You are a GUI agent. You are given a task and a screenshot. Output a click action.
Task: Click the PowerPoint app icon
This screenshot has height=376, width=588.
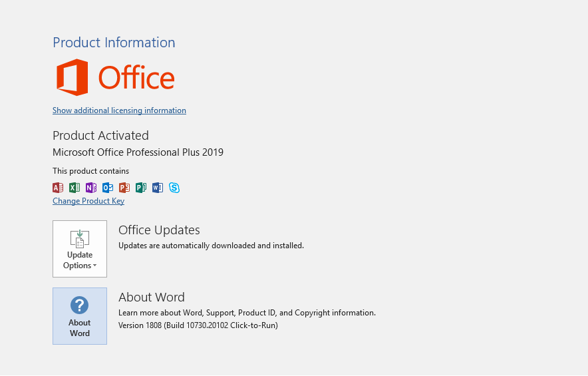(x=124, y=188)
